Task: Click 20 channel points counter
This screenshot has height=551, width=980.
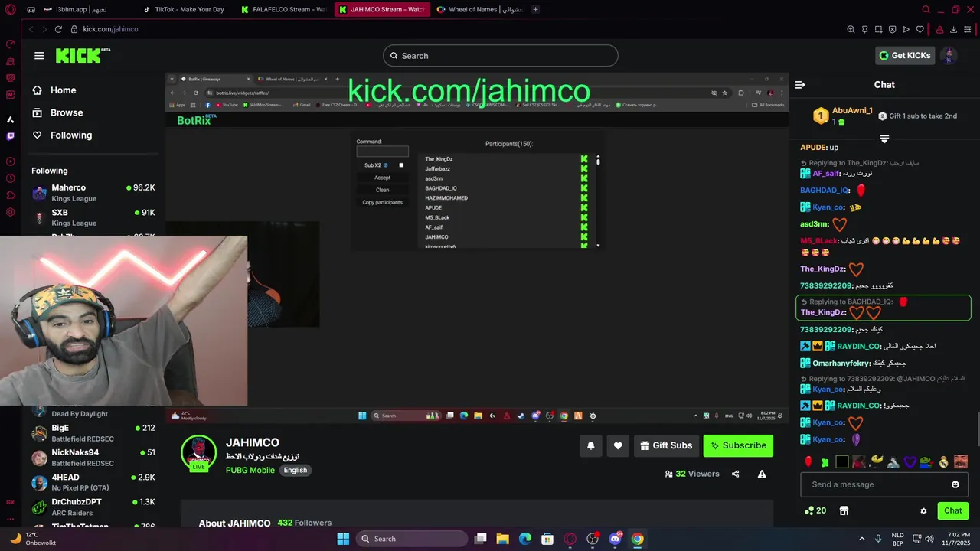Action: tap(815, 510)
